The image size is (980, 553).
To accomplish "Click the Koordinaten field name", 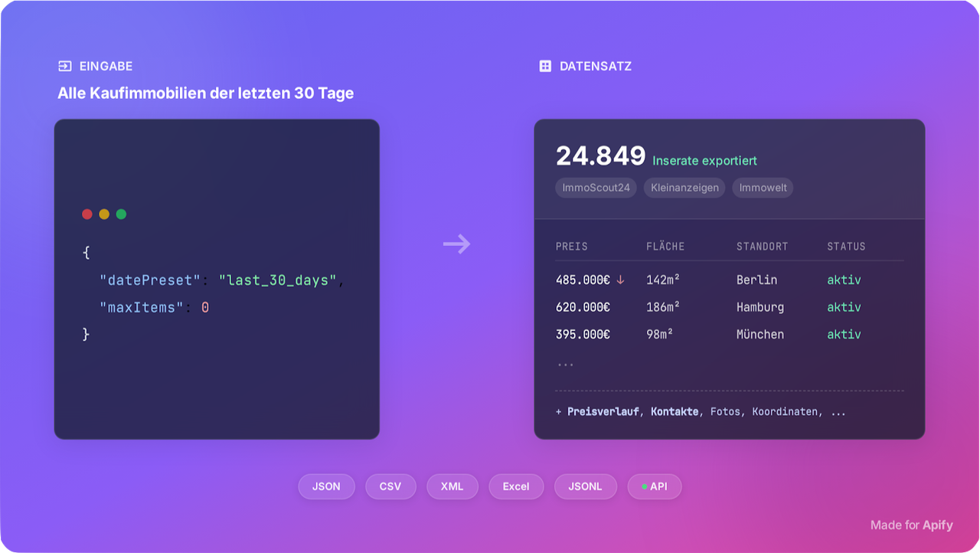I will coord(786,412).
